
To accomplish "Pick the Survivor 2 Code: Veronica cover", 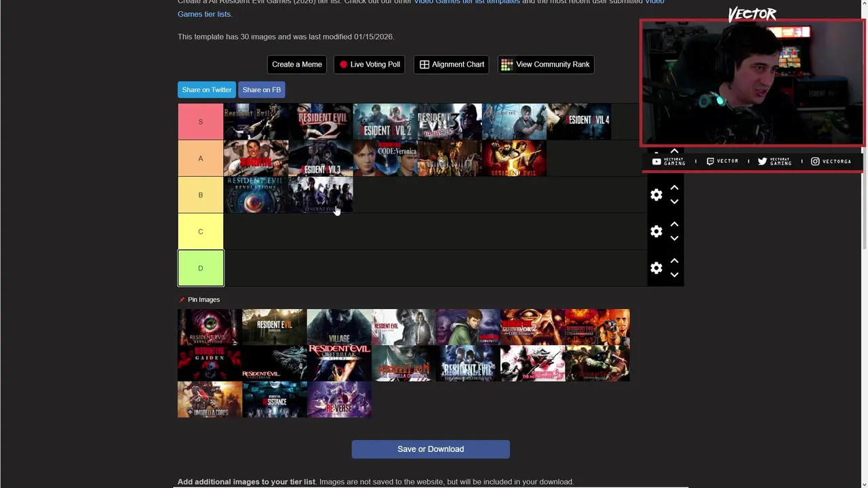I will tap(532, 327).
